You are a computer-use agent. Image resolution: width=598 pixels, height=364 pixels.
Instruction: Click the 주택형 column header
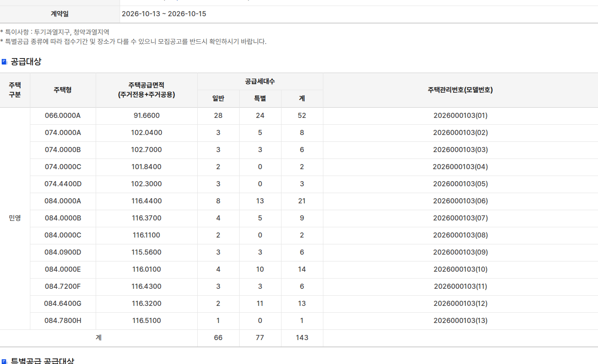(63, 90)
